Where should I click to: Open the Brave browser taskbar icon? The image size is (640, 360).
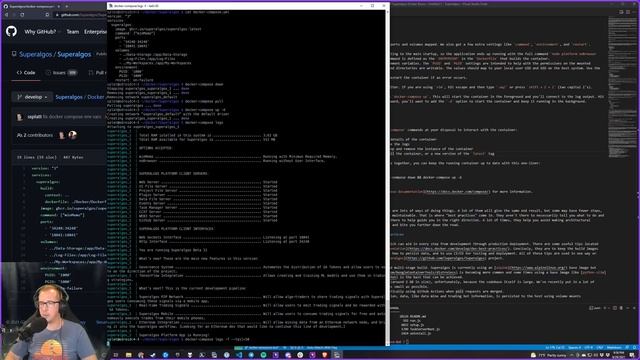point(325,355)
